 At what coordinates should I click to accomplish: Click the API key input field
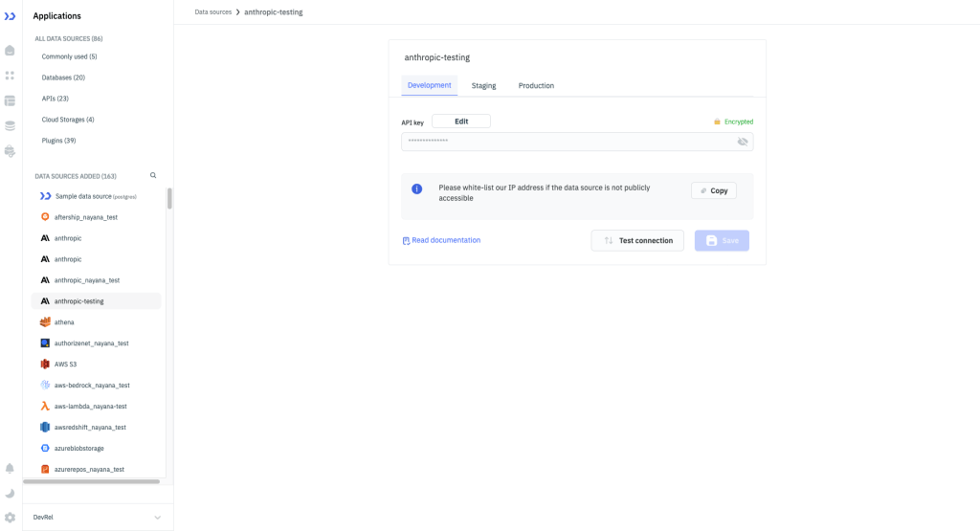[x=577, y=142]
